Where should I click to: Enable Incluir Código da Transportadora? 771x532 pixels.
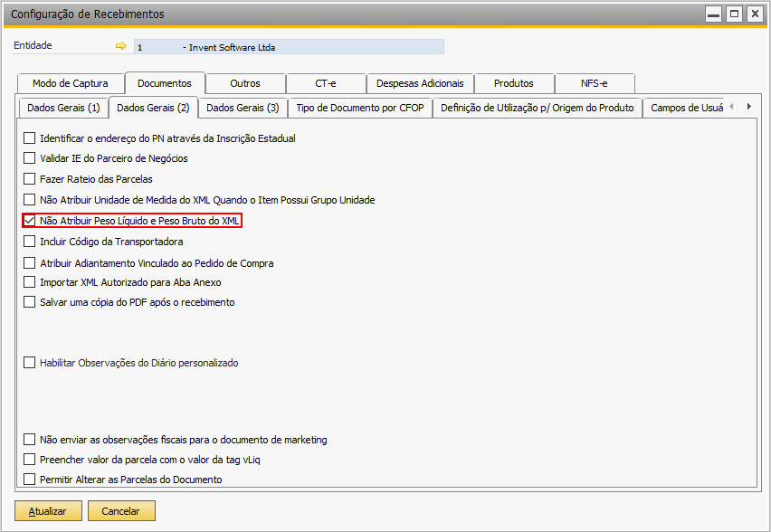pos(30,242)
